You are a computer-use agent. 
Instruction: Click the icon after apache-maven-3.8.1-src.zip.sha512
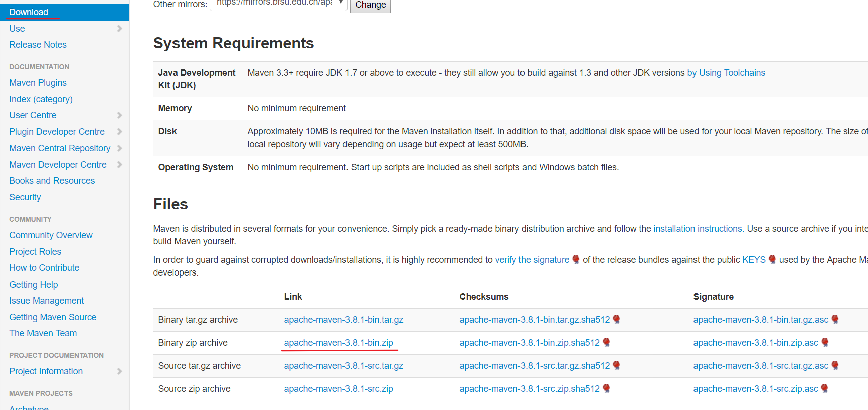pyautogui.click(x=606, y=389)
